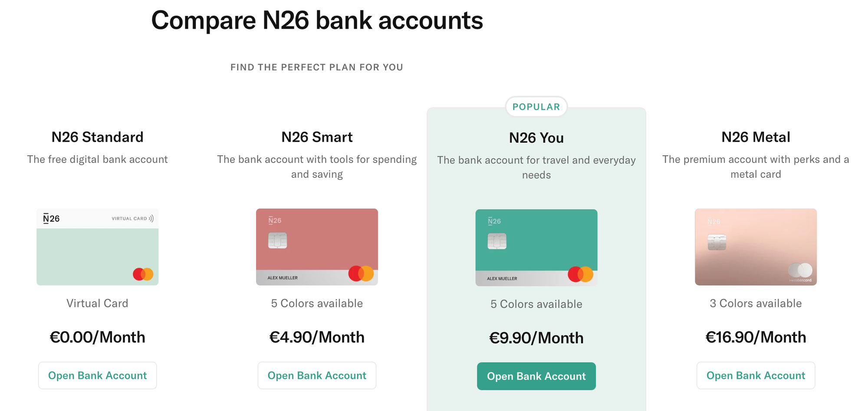Click the chip on the teal You card
The width and height of the screenshot is (868, 411).
coord(497,241)
